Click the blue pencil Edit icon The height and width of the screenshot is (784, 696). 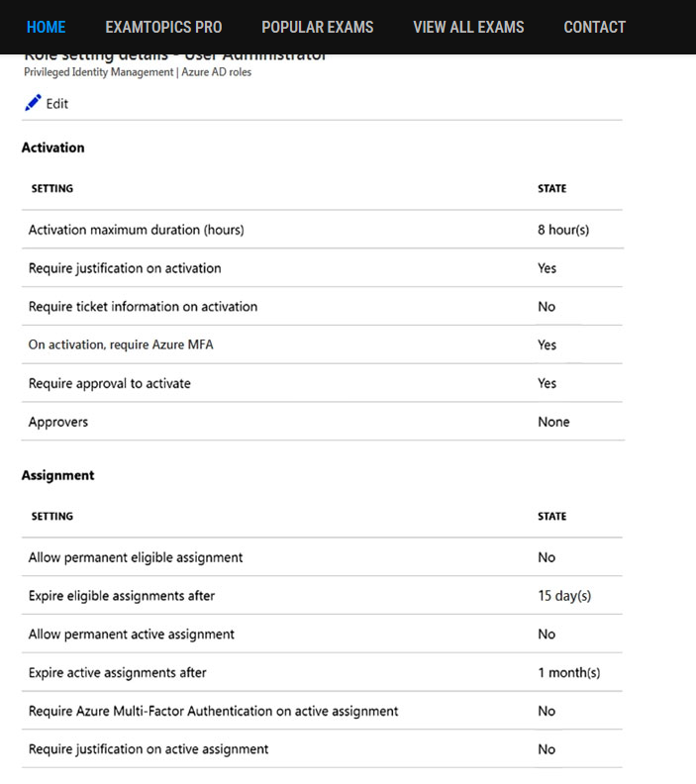(x=33, y=103)
